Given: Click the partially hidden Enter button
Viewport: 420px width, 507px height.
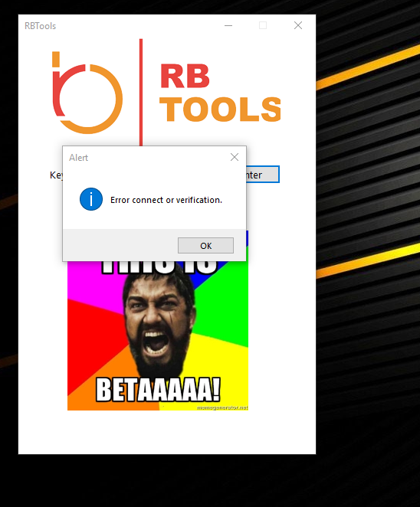Looking at the screenshot, I should [262, 175].
